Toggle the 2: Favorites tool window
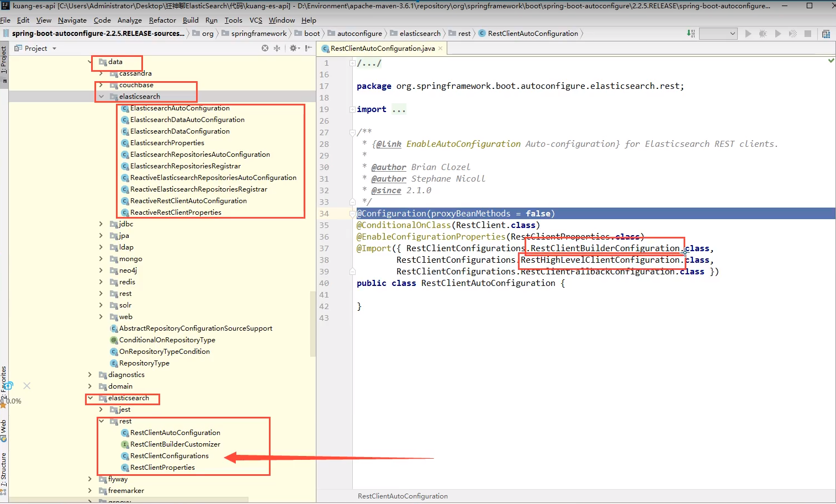 coord(4,384)
